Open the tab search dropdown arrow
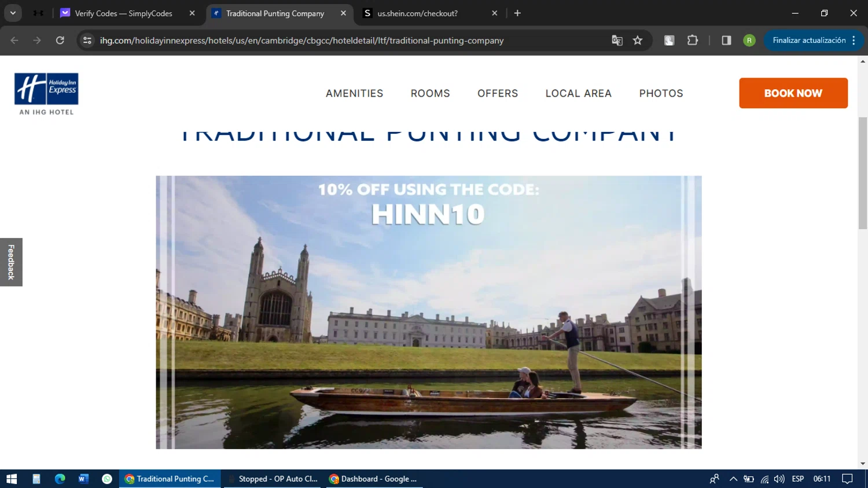Screen dimensions: 868x488 [x=13, y=13]
